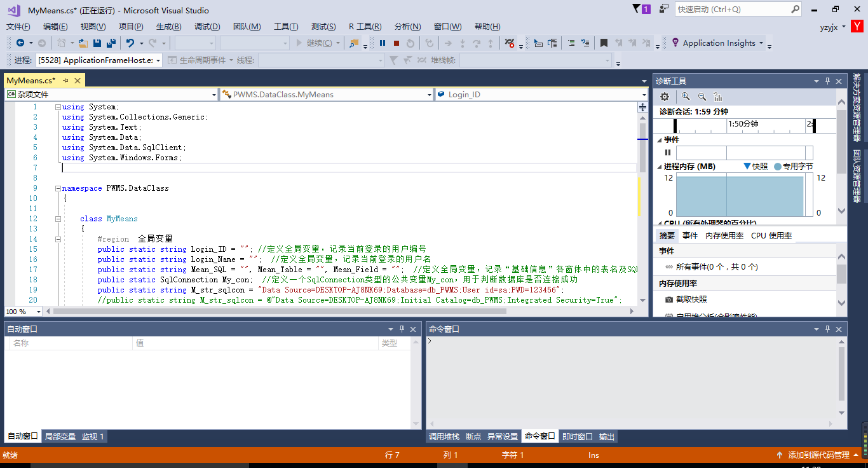Collapse the process memory graph section
Viewport: 868px width, 468px height.
tap(660, 167)
